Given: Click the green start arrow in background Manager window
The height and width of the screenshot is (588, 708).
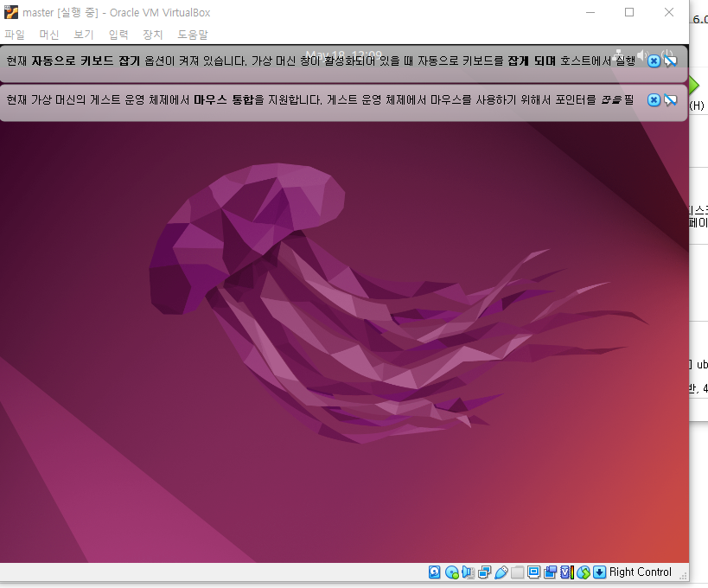Looking at the screenshot, I should [694, 85].
